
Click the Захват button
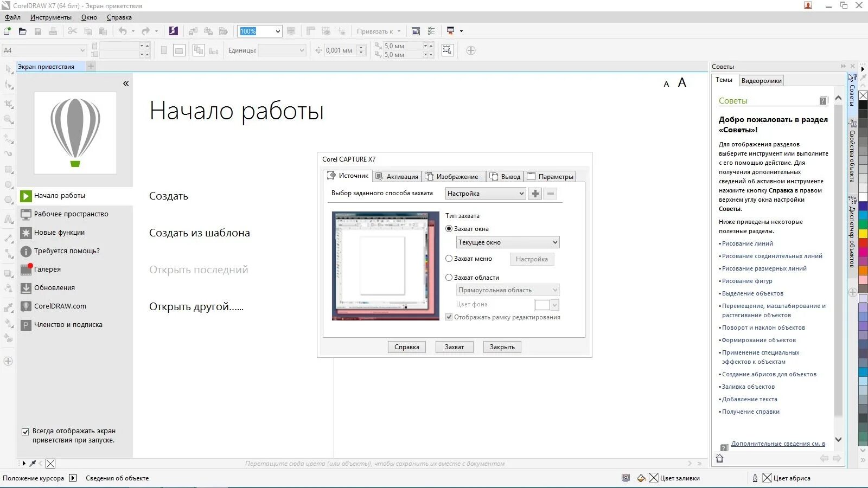coord(455,347)
